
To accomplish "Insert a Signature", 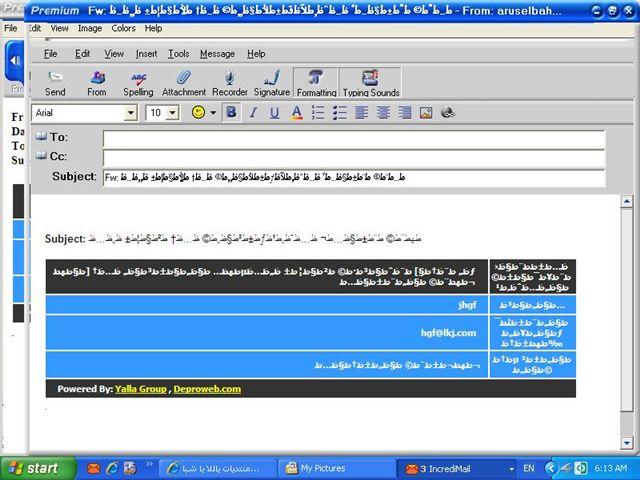I will click(271, 83).
